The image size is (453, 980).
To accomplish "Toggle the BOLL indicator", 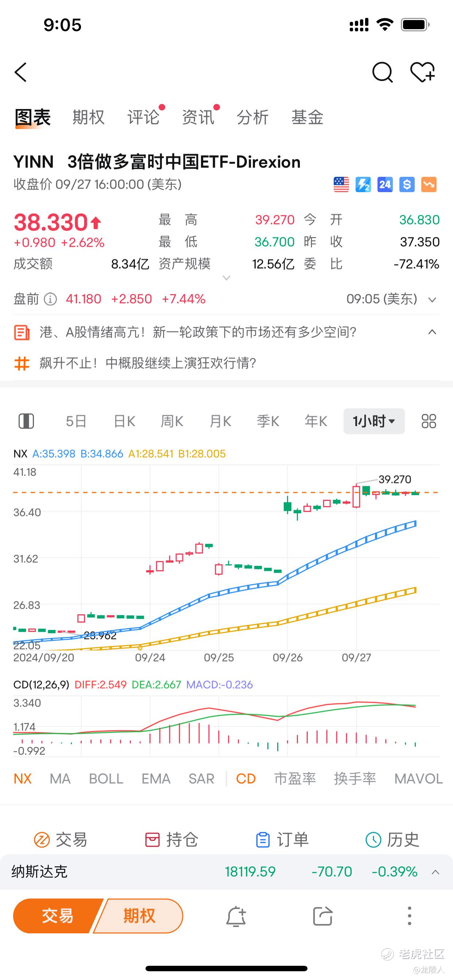I will coord(106,778).
